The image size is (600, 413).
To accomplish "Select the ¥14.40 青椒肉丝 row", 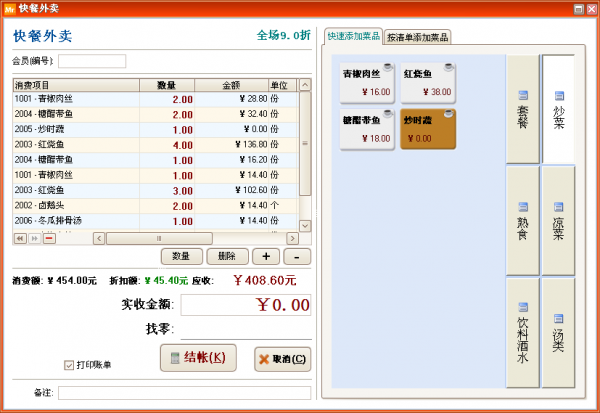I will tap(155, 175).
